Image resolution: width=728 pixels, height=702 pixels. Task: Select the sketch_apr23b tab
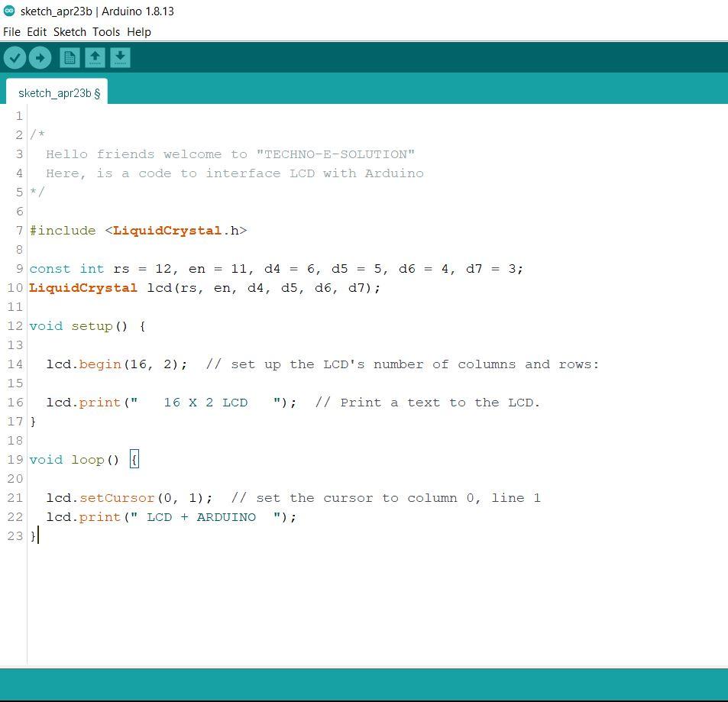58,93
